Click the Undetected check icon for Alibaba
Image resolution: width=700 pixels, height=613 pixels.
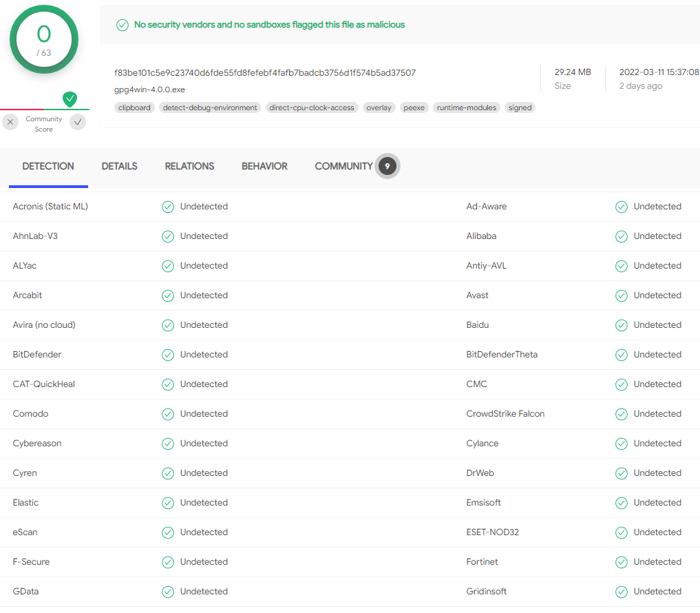[x=622, y=236]
